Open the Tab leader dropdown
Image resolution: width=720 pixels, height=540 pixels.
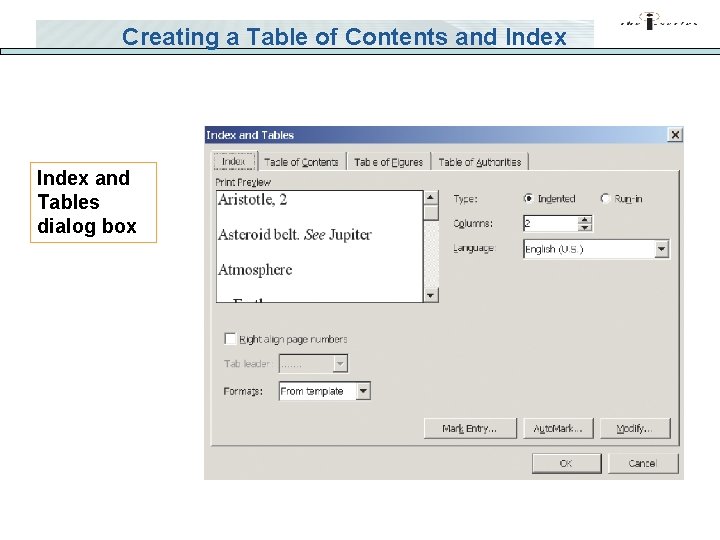tap(340, 363)
